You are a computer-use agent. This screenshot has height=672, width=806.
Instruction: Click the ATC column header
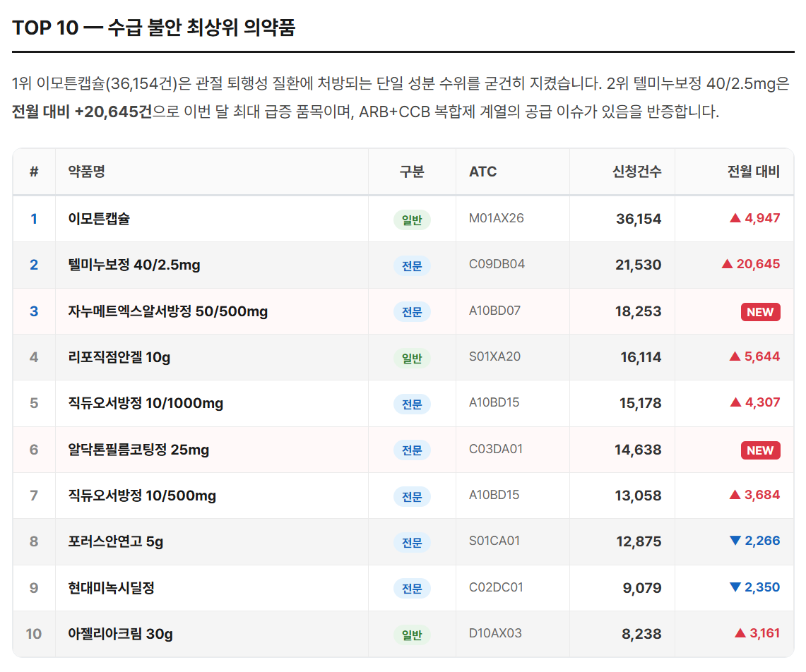pyautogui.click(x=482, y=172)
